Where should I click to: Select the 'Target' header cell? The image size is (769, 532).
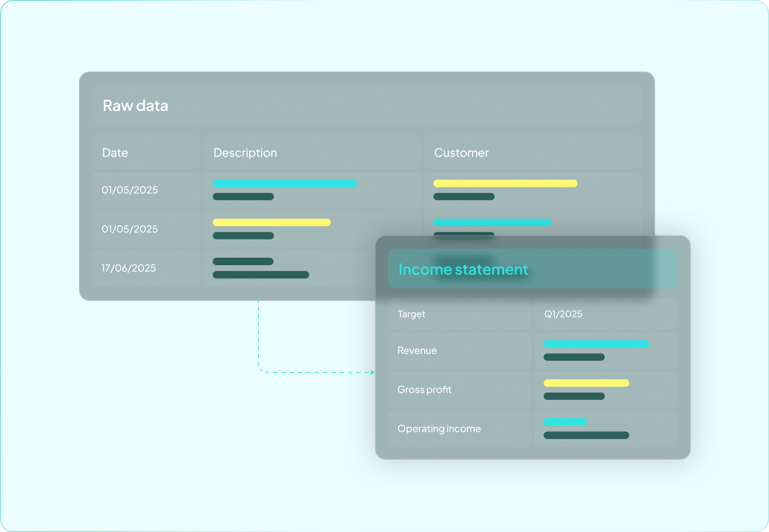click(460, 314)
